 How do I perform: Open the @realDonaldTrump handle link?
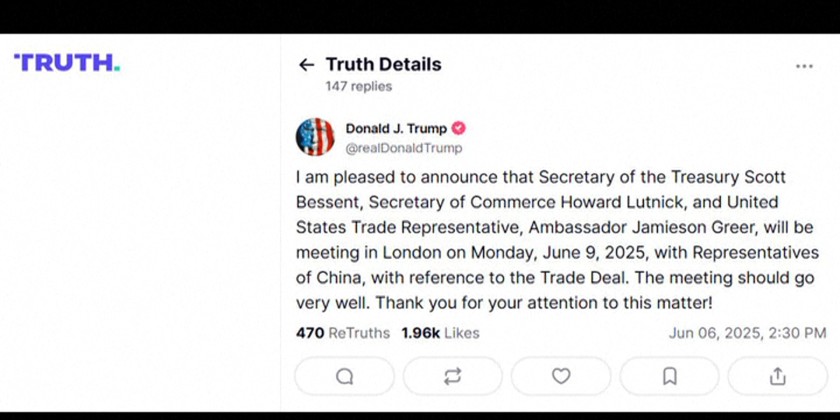tap(403, 148)
